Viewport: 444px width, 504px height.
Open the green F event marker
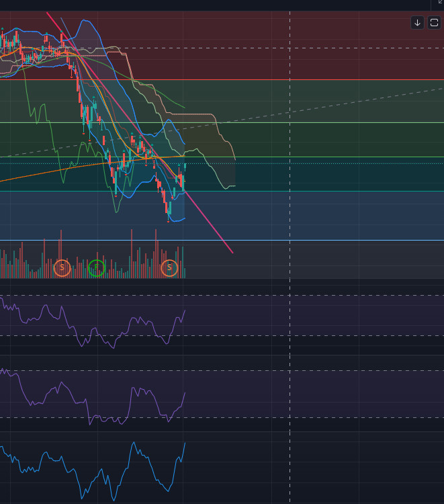[x=97, y=268]
